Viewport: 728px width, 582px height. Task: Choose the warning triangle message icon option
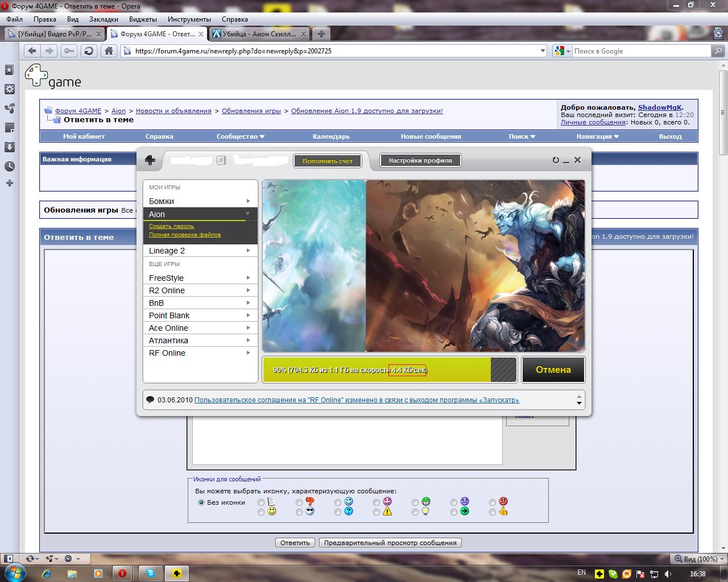(x=377, y=512)
